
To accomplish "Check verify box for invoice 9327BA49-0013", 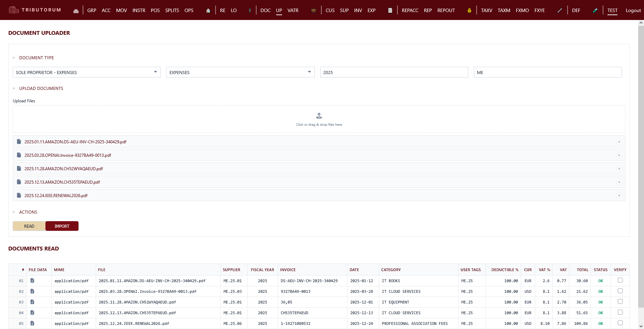I will 620,291.
